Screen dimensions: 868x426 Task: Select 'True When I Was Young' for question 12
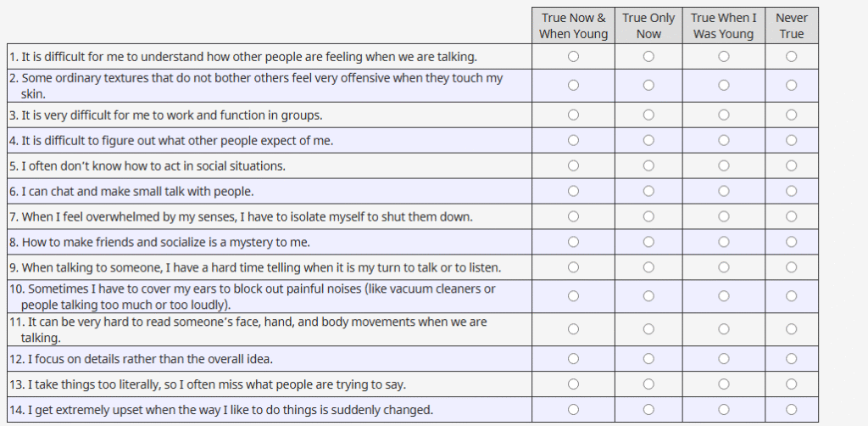pyautogui.click(x=724, y=359)
